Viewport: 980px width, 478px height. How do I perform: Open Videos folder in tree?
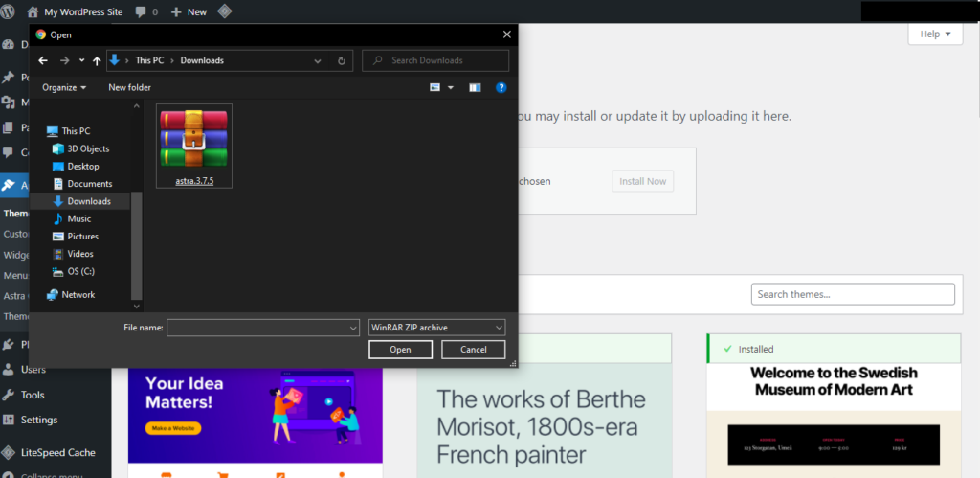(73, 254)
